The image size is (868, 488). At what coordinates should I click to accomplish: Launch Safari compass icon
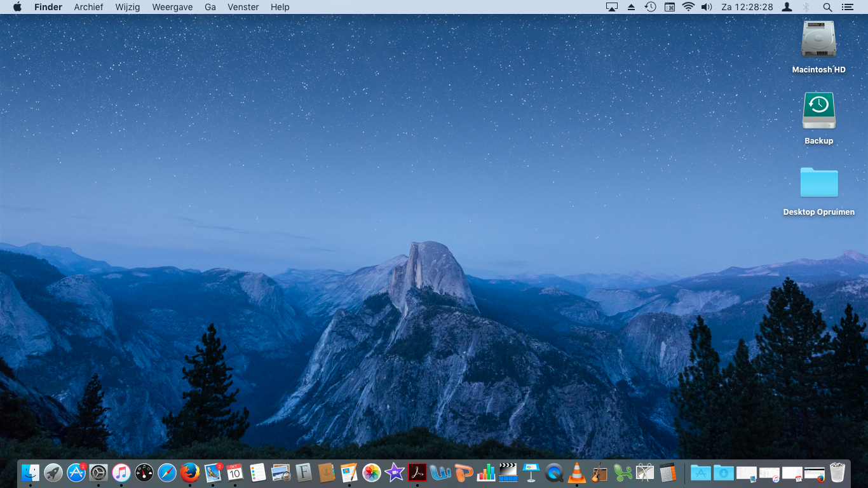(x=167, y=472)
